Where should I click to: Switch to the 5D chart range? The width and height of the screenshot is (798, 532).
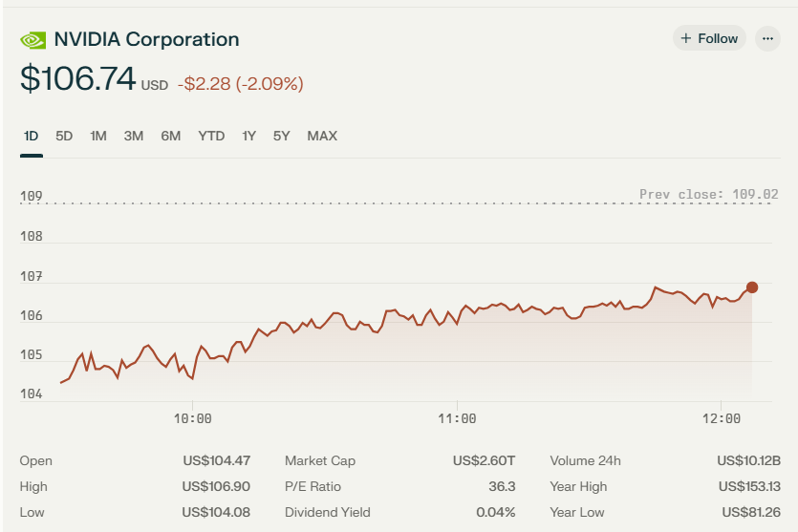pos(64,136)
